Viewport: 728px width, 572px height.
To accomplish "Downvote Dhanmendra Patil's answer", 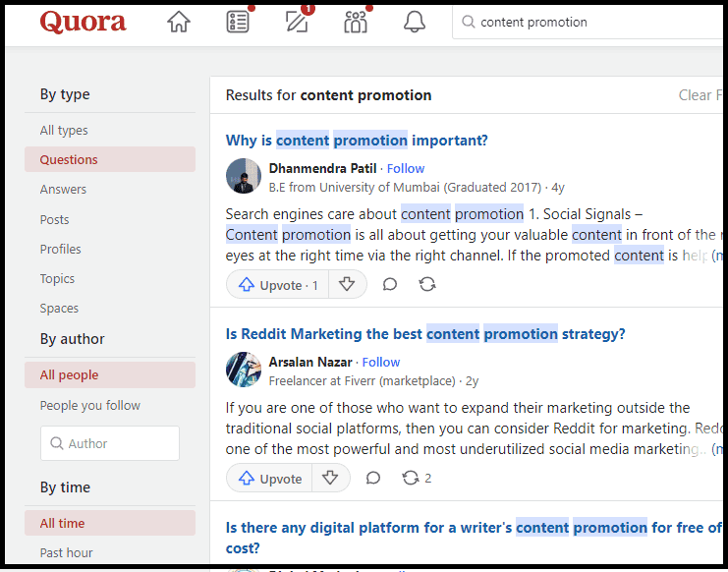I will (x=347, y=285).
